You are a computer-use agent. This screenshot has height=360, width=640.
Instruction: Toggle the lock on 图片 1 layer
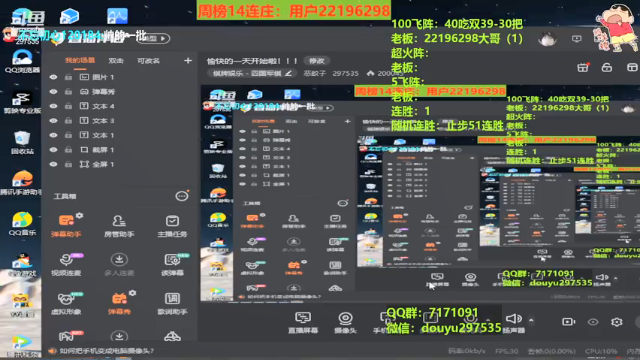(x=68, y=77)
